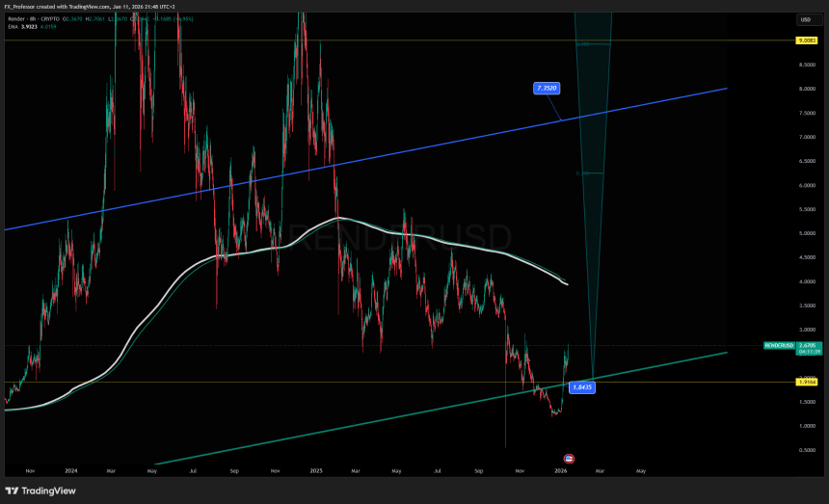Select the 7.7520 blue price callout
Viewport: 829px width, 504px height.
pyautogui.click(x=547, y=89)
